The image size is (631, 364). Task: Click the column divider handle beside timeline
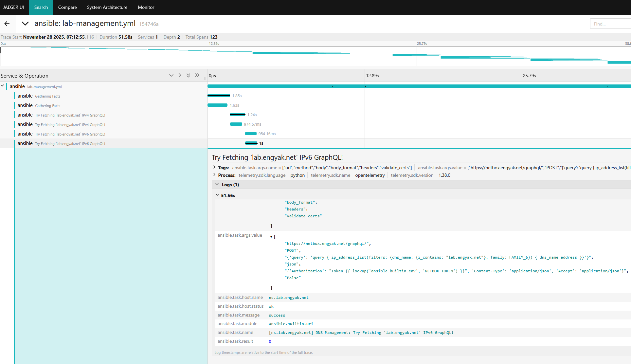pyautogui.click(x=205, y=78)
